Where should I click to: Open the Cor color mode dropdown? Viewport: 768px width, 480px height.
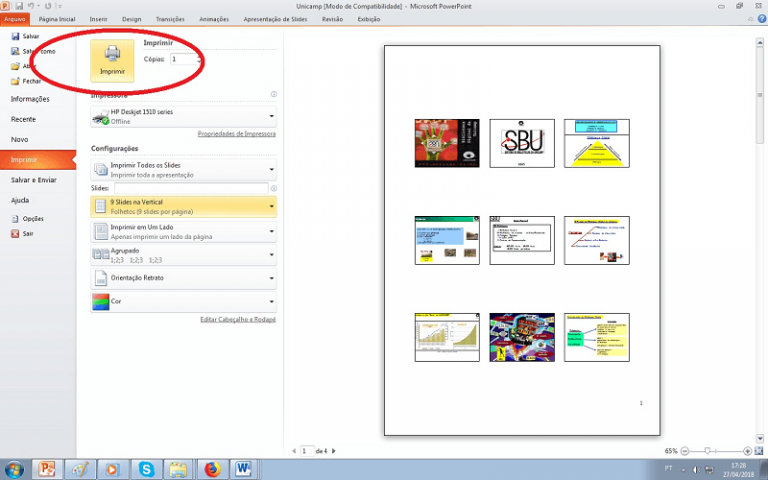point(183,301)
